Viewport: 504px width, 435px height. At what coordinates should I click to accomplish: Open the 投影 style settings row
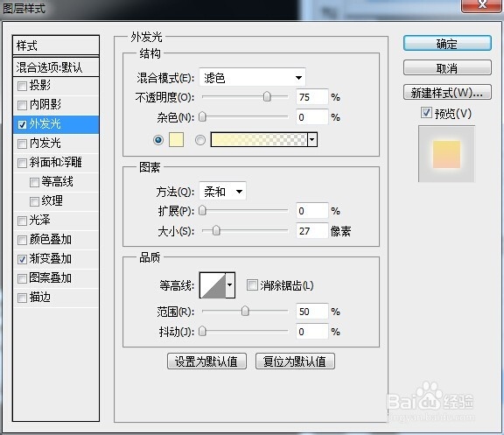click(x=56, y=86)
